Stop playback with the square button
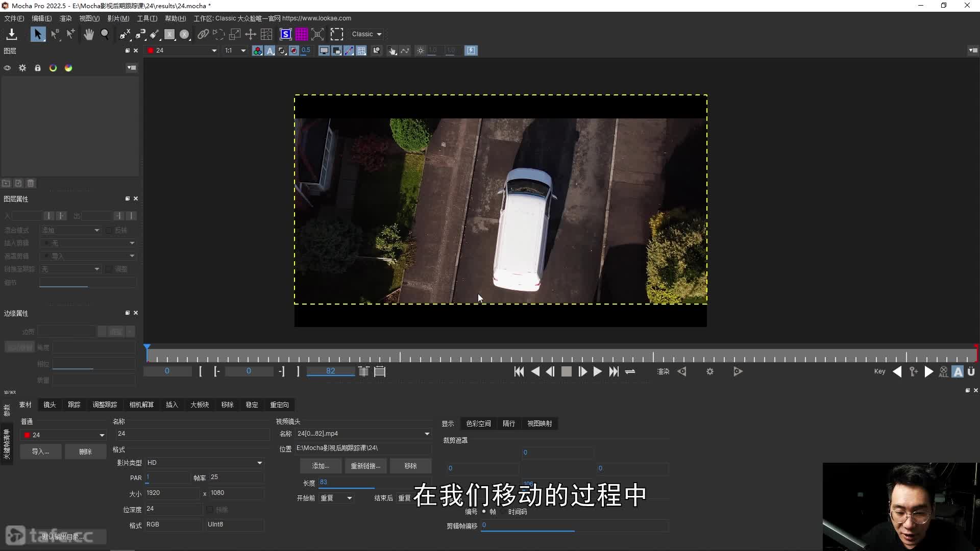 [567, 372]
